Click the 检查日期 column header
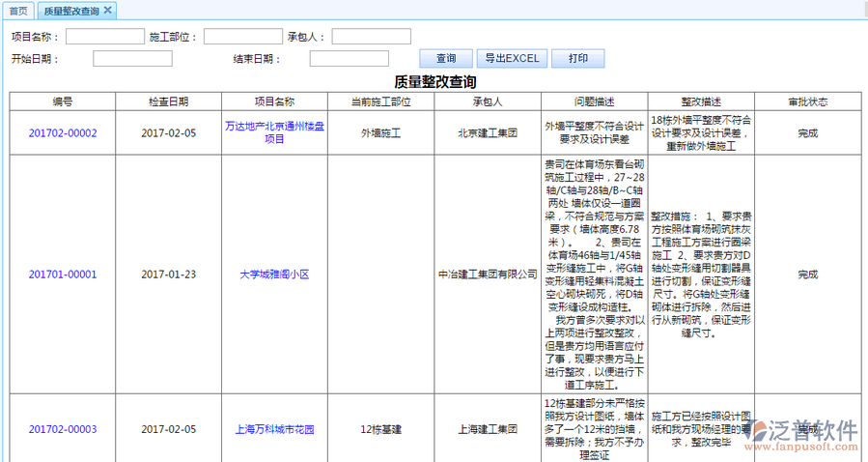This screenshot has height=462, width=868. 169,101
